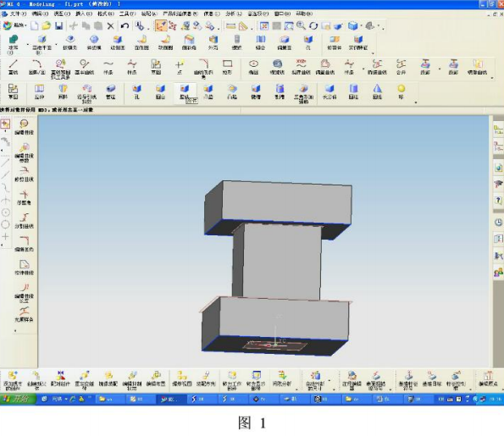
Task: Select the 圆柱 Cylinder primitive
Action: (353, 91)
